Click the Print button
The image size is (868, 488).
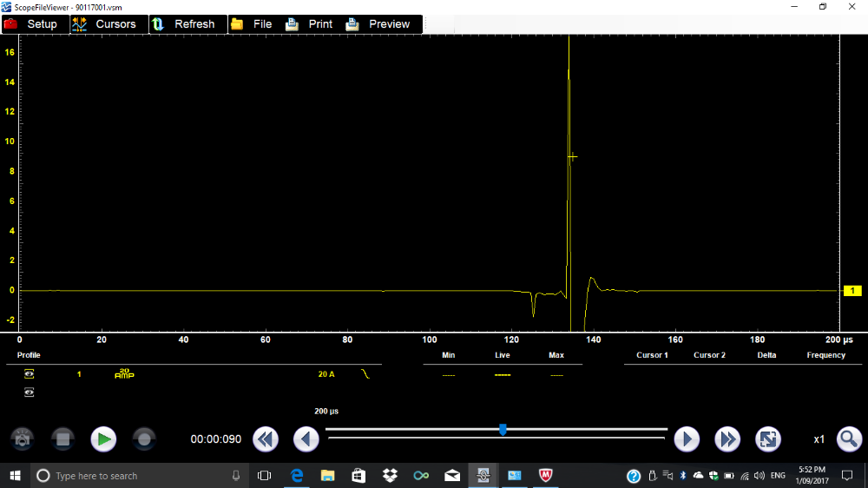pyautogui.click(x=312, y=24)
